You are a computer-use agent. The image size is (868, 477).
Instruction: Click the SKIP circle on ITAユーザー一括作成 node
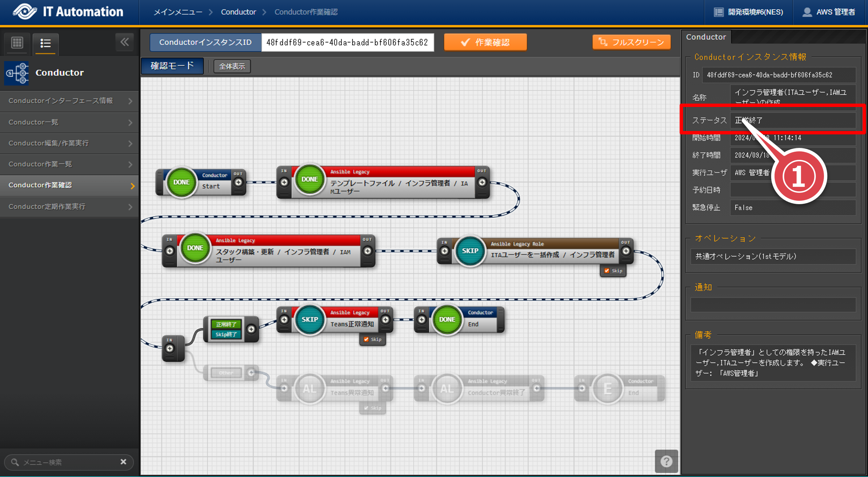point(470,251)
